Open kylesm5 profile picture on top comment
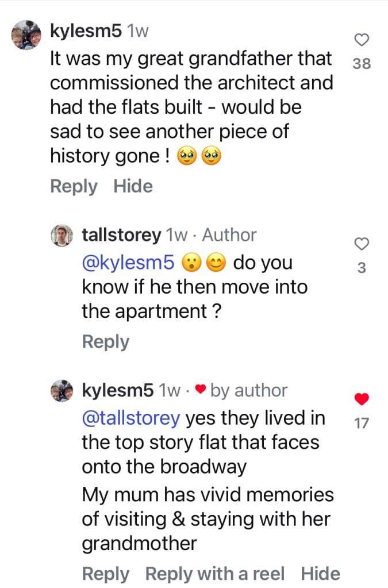The width and height of the screenshot is (388, 588). (26, 36)
